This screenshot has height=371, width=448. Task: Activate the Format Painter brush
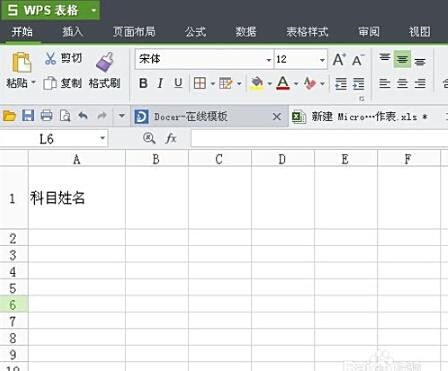105,62
